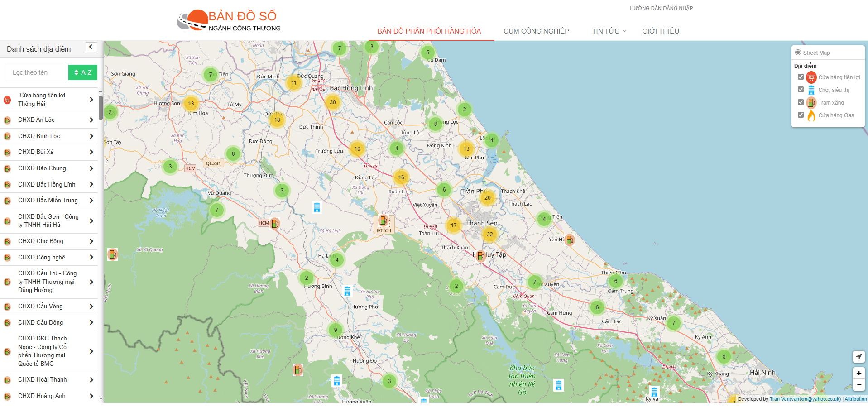Open the GIỚI THIỆU menu item

(660, 31)
